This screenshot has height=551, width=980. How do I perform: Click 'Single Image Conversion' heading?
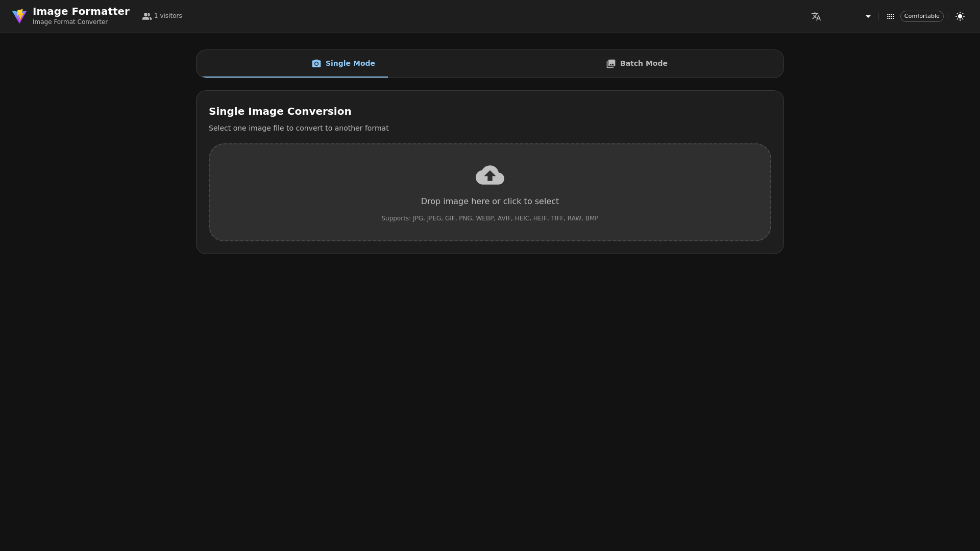pyautogui.click(x=280, y=111)
